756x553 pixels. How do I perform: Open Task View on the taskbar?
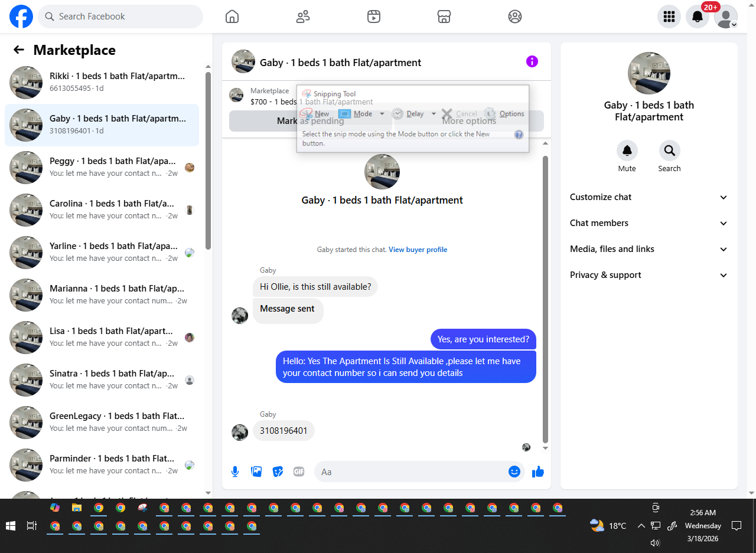(x=32, y=526)
